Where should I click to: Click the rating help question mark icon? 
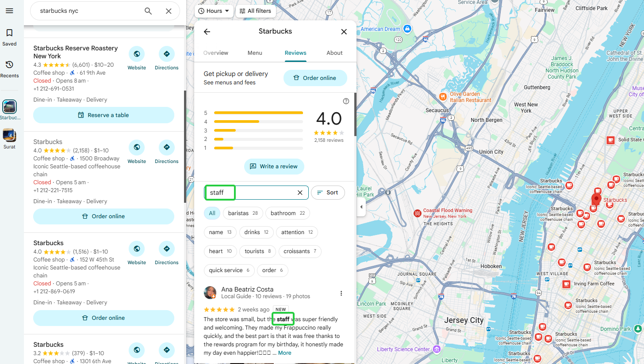click(x=346, y=101)
